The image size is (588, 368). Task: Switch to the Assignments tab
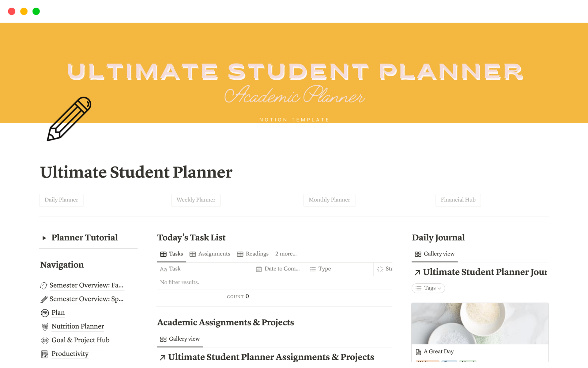pyautogui.click(x=210, y=254)
